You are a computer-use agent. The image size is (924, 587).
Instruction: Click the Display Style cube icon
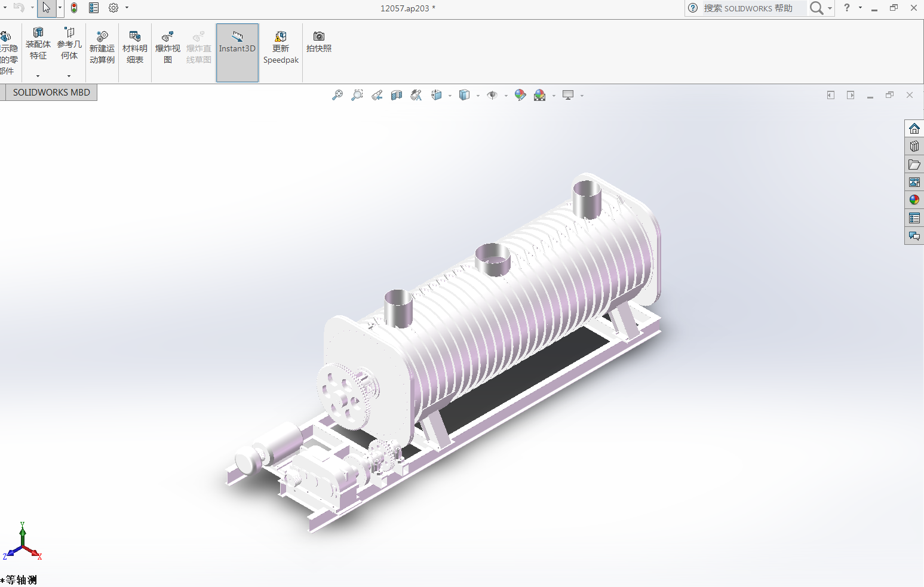(x=464, y=96)
